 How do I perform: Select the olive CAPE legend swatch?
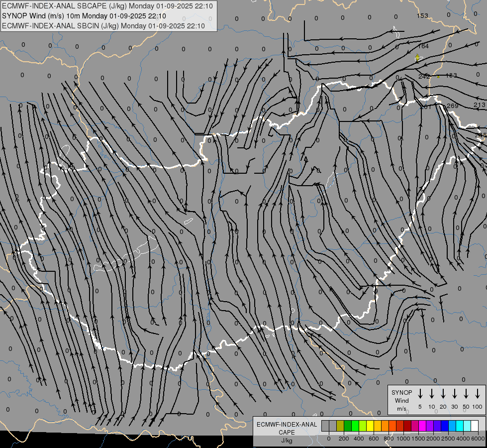[x=340, y=426]
